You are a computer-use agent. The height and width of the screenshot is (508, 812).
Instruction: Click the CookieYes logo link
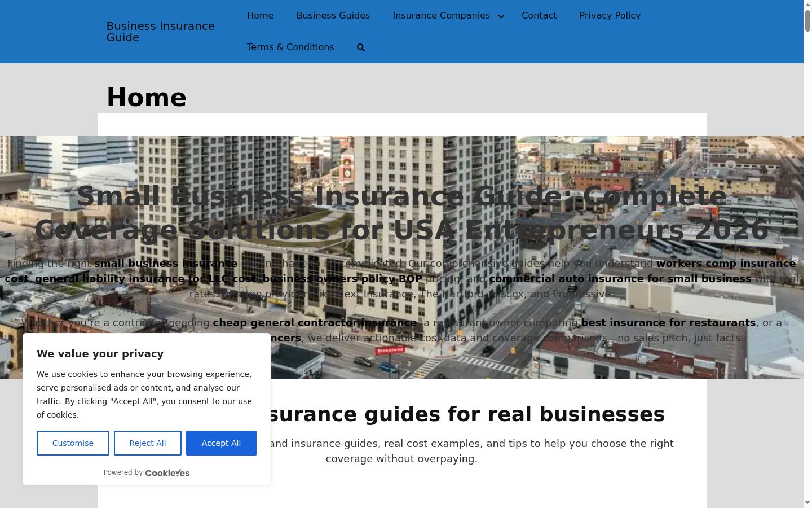click(x=167, y=473)
